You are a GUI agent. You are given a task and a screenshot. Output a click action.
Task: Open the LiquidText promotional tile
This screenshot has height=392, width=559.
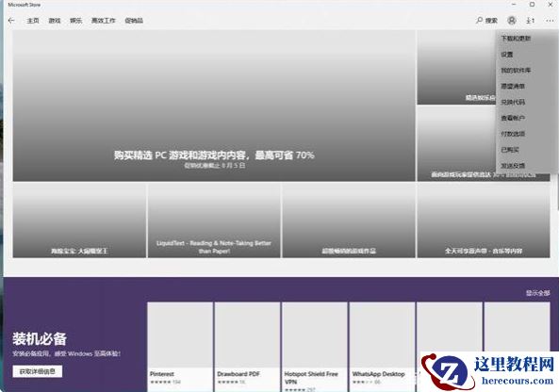tap(214, 220)
